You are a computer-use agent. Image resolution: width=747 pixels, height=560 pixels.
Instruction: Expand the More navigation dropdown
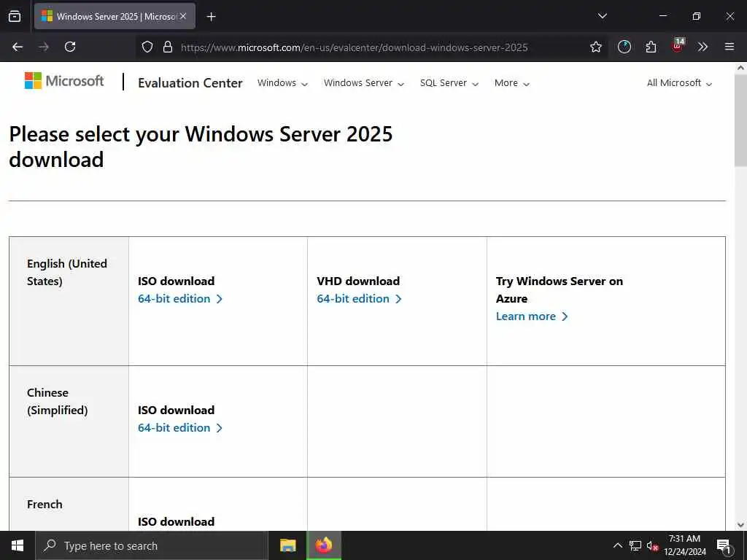click(x=511, y=83)
